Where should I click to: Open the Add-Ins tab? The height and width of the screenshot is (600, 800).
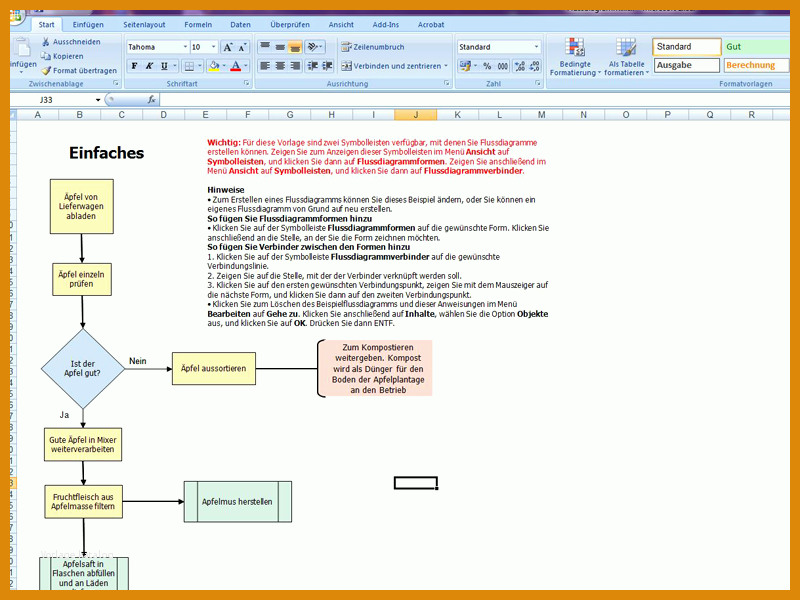point(386,24)
